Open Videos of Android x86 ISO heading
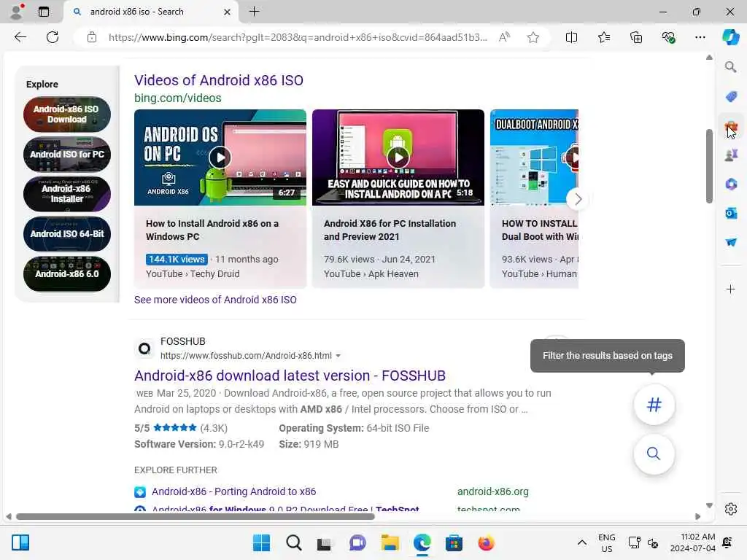The image size is (747, 560). click(219, 80)
